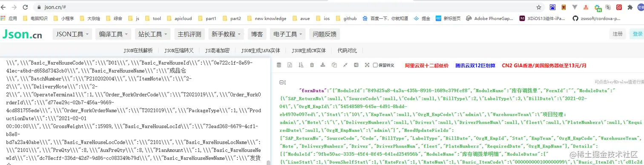Open the 小程序 bookmark folder
The height and width of the screenshot is (165, 644).
(64, 18)
